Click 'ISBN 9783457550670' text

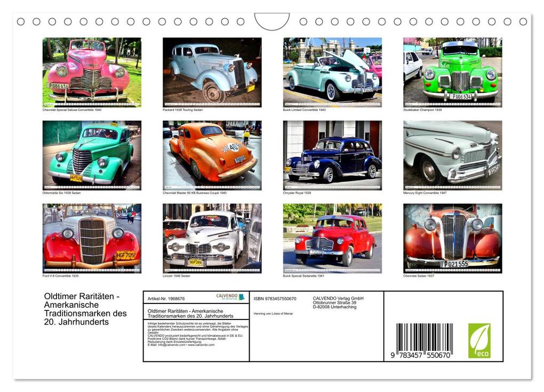pyautogui.click(x=275, y=299)
